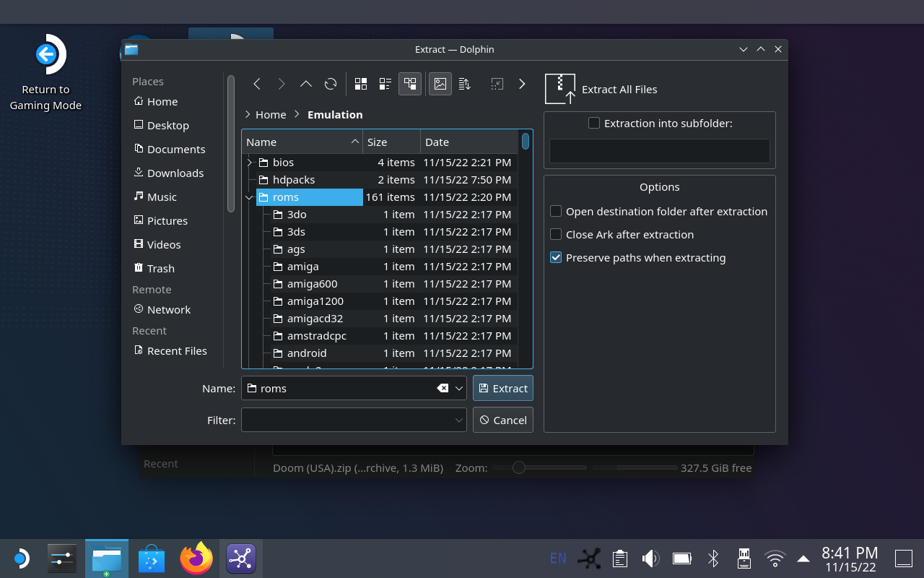Open volume control in the system tray

(650, 558)
